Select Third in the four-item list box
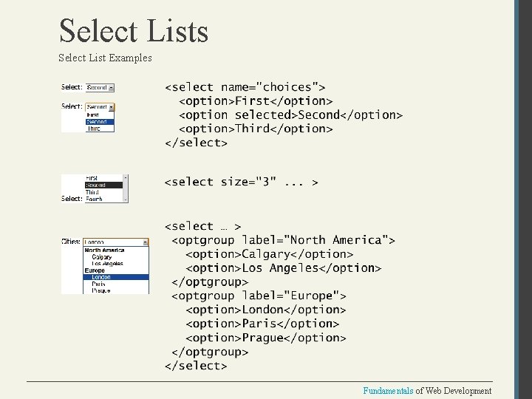Screen dimensions: 532x399 (103, 192)
